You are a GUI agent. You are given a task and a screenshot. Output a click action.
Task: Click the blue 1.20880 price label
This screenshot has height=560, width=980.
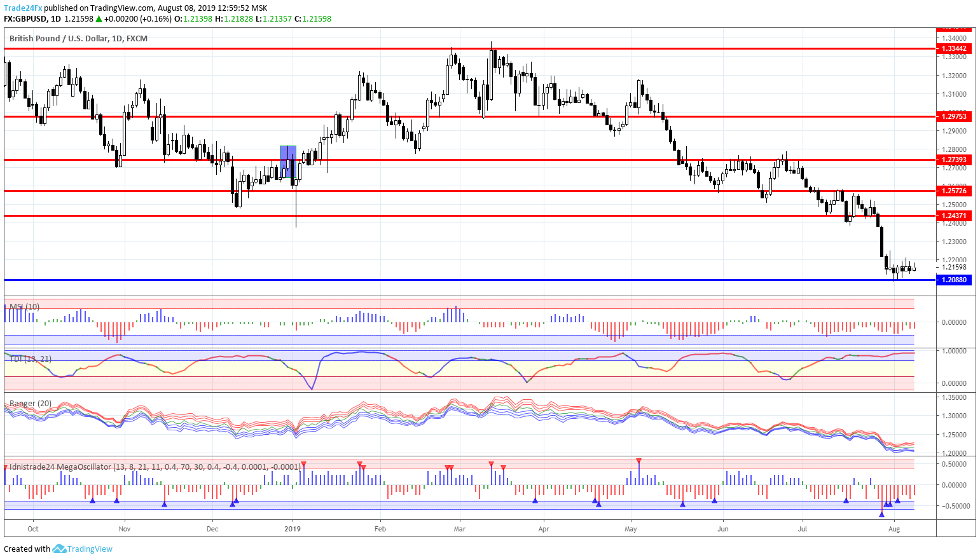954,280
